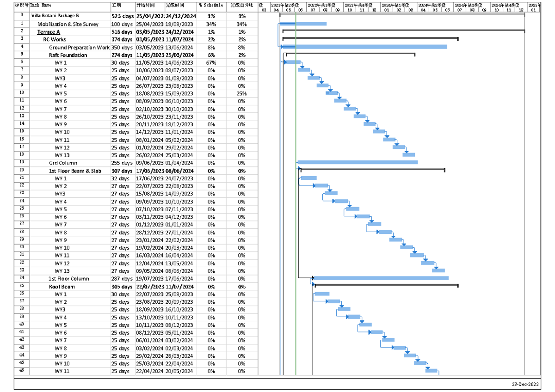Image resolution: width=555 pixels, height=392 pixels.
Task: Click the "24/07/2023" finish date cell
Action: 179,178
